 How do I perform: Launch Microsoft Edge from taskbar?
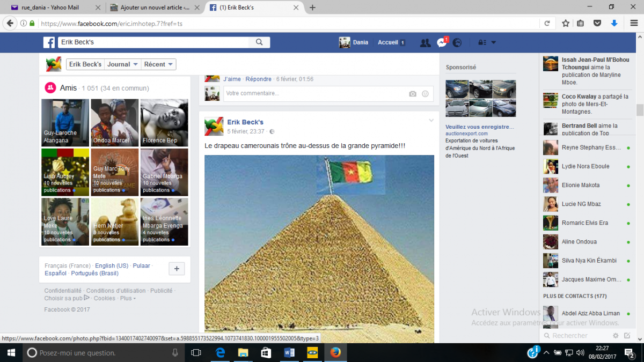[220, 353]
